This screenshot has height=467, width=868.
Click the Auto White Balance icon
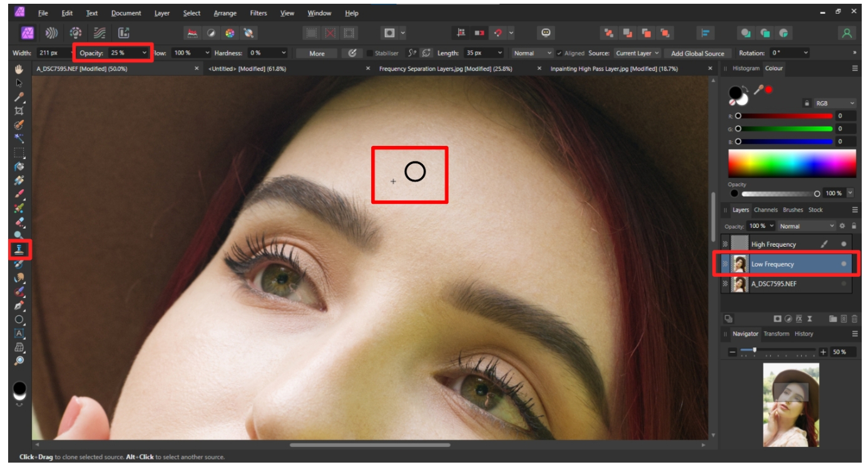point(249,33)
